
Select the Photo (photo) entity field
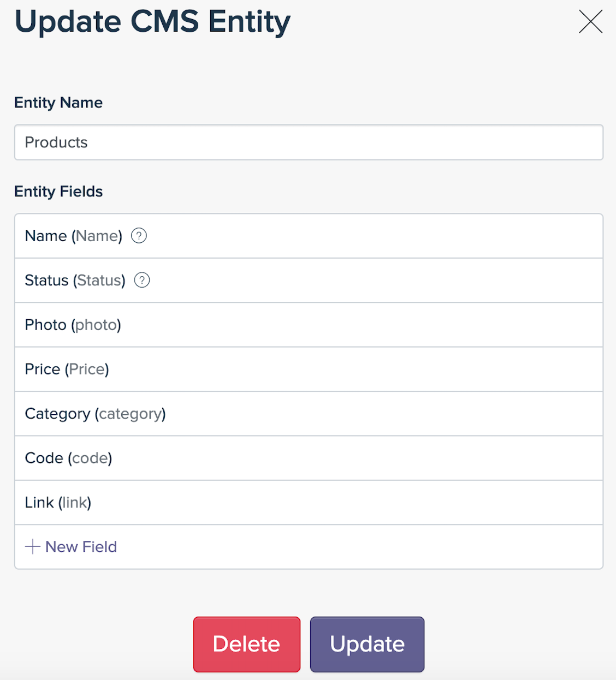[309, 325]
